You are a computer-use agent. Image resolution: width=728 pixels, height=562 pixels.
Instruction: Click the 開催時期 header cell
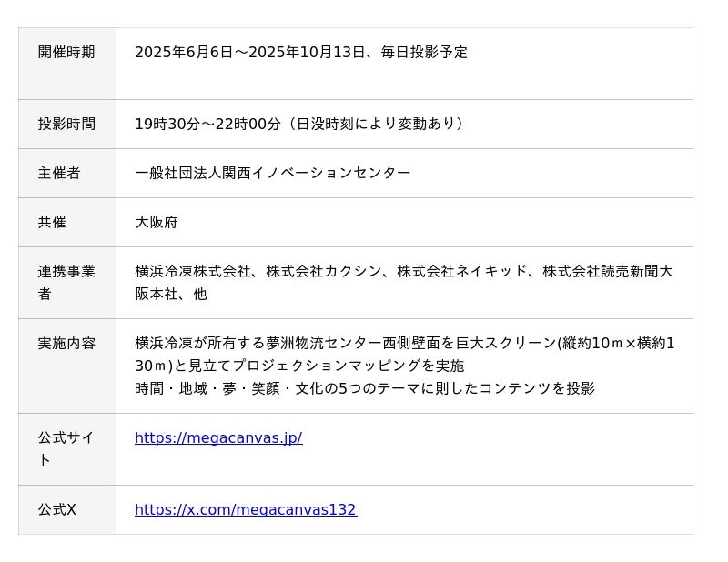[x=66, y=52]
